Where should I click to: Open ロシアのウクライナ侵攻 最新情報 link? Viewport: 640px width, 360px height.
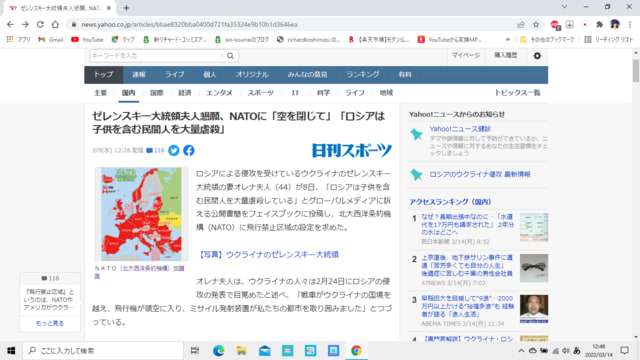[480, 174]
